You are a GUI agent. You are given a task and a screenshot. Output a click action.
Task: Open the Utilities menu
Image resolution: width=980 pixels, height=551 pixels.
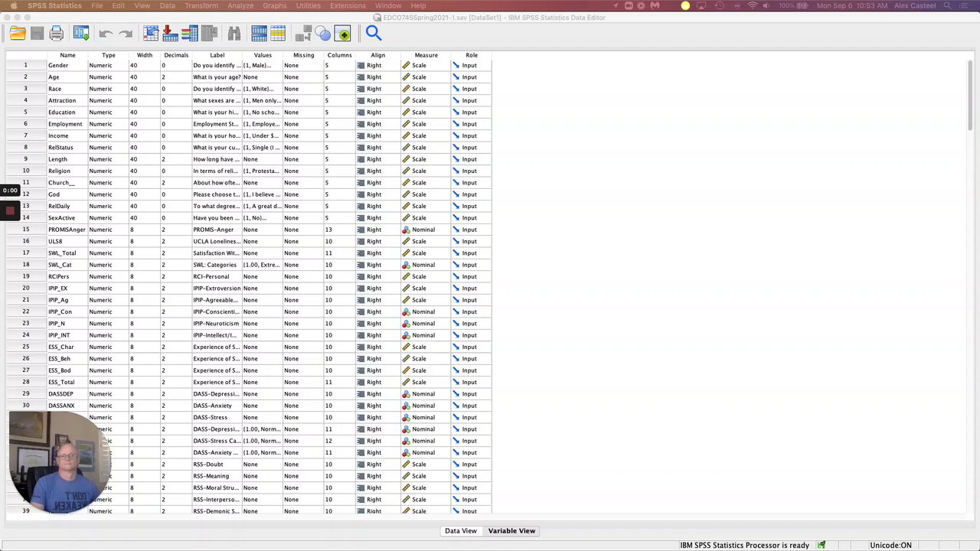pos(309,5)
